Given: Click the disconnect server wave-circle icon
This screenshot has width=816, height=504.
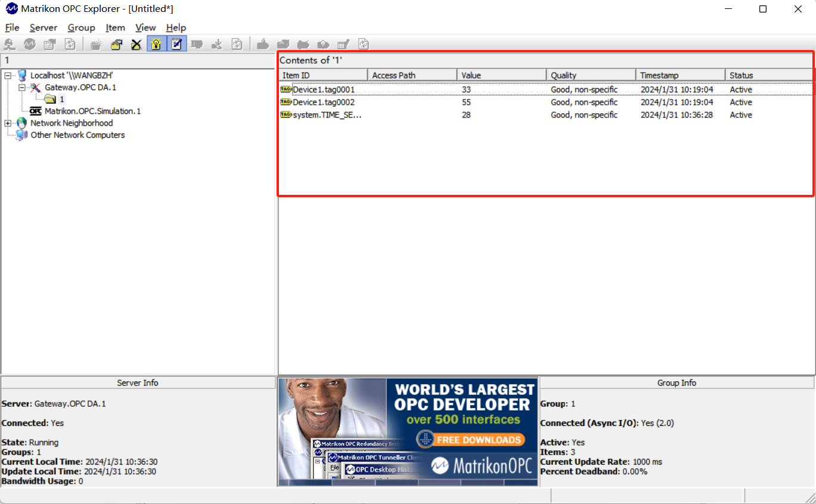Looking at the screenshot, I should tap(30, 44).
